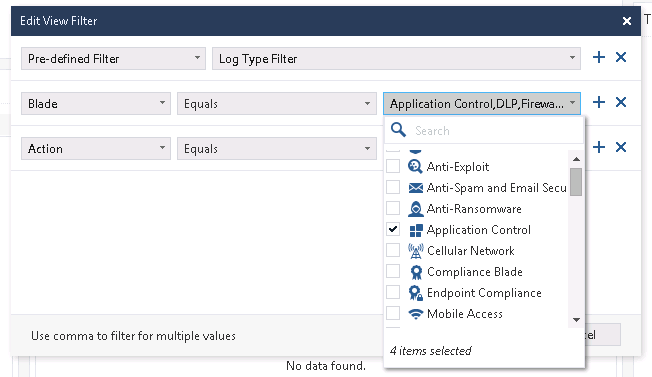652x377 pixels.
Task: Add a filter row after Blade
Action: point(599,102)
